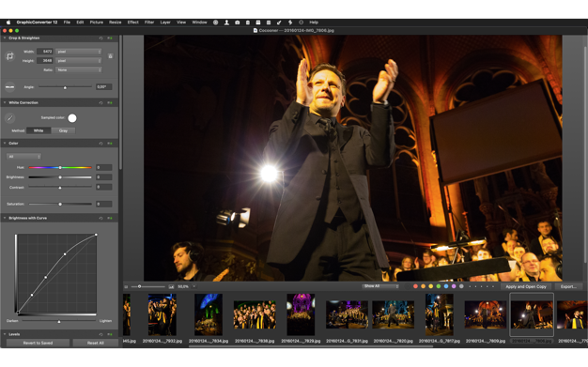Open the Filter menu
The height and width of the screenshot is (367, 588).
pos(149,23)
